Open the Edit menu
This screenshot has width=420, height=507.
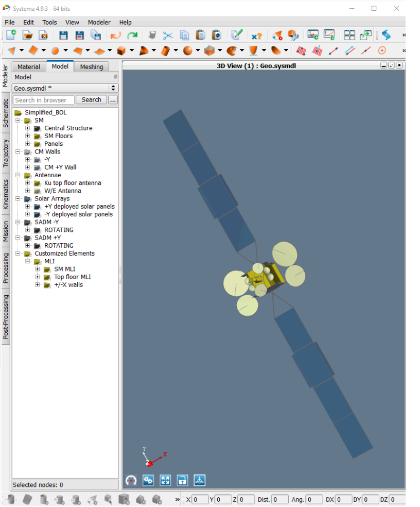pos(28,22)
